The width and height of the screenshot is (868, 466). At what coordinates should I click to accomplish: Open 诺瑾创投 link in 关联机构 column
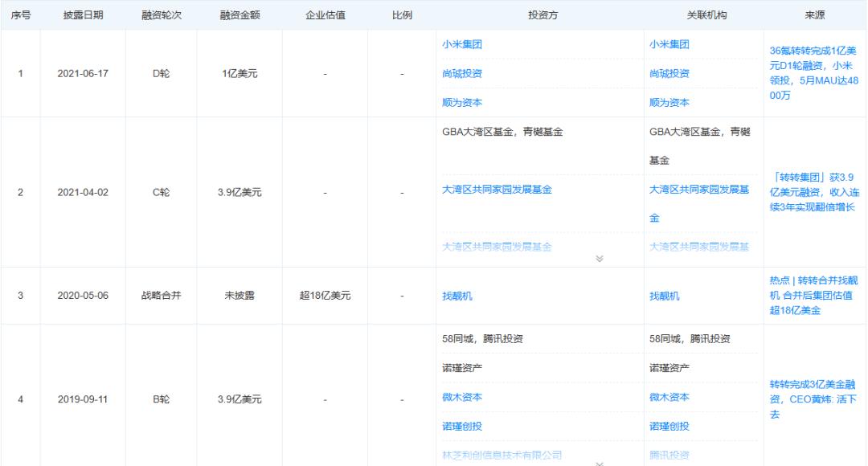coord(669,426)
